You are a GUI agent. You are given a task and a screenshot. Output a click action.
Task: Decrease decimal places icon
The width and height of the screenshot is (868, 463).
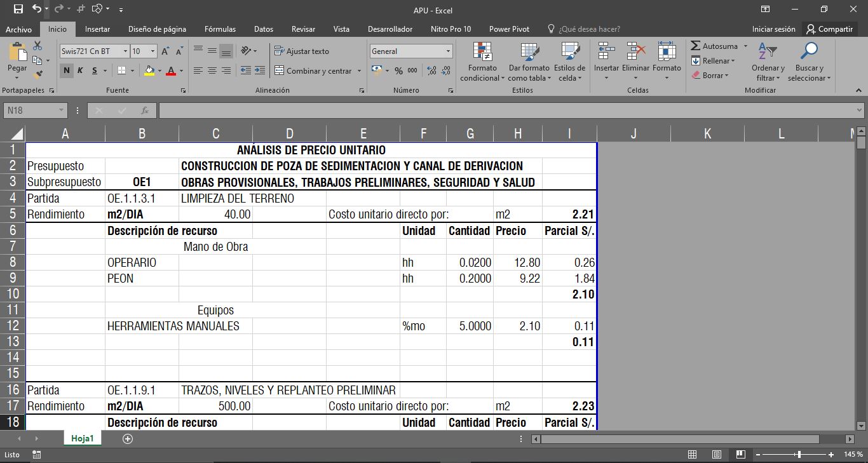pyautogui.click(x=446, y=70)
